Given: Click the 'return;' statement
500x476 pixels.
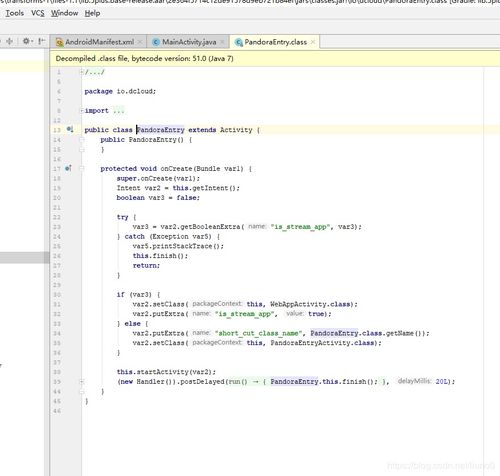Looking at the screenshot, I should pos(146,265).
